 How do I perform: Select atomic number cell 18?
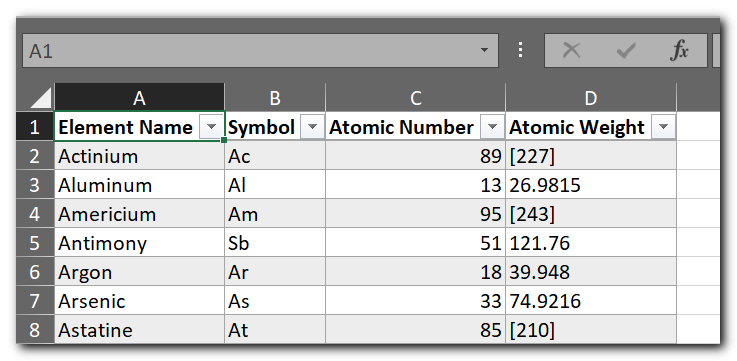coord(416,272)
